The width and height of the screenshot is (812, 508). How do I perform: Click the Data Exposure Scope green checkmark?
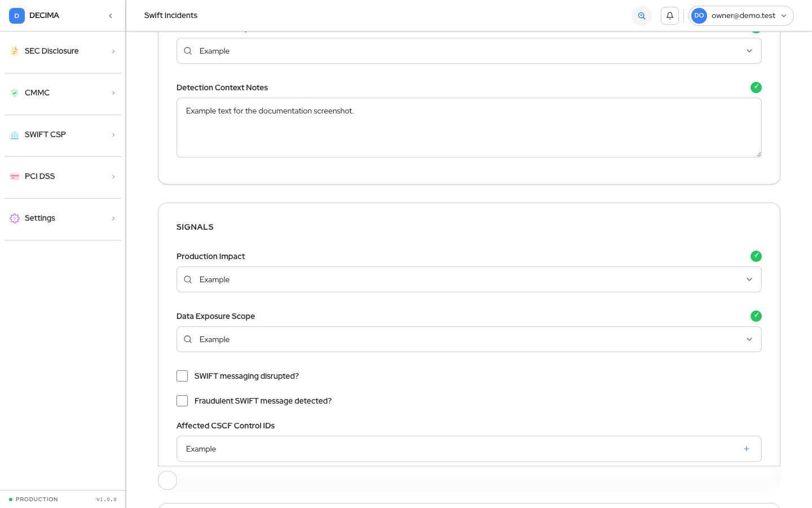756,316
